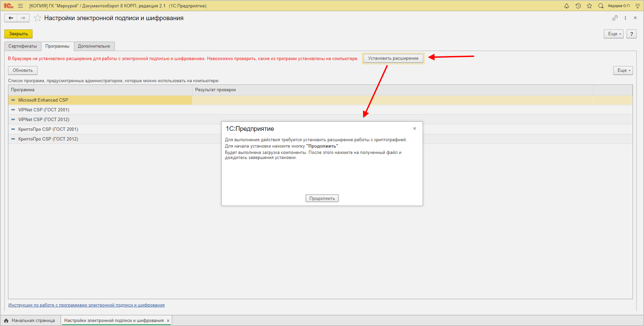Click user name Федоров О.П.
Viewport: 644px width, 326px height.
pyautogui.click(x=619, y=6)
